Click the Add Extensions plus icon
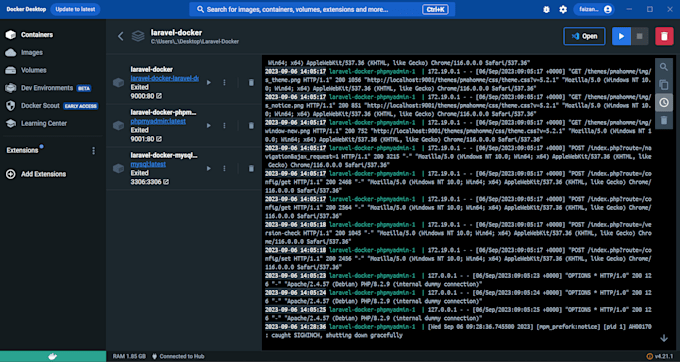This screenshot has height=362, width=680. (10, 174)
